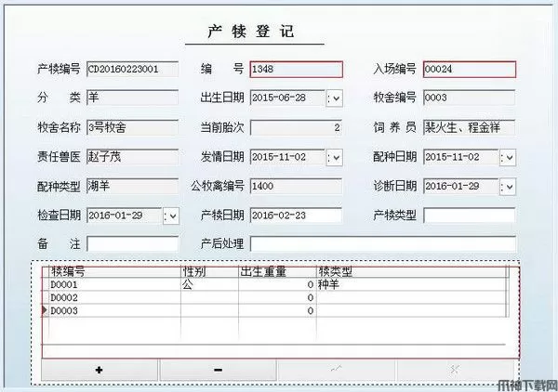This screenshot has width=558, height=392.
Task: Click the empty 产犊类型 field
Action: (469, 216)
